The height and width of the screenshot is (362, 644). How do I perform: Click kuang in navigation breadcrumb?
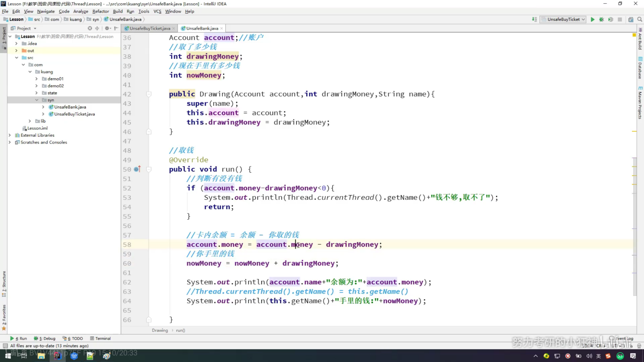coord(75,19)
